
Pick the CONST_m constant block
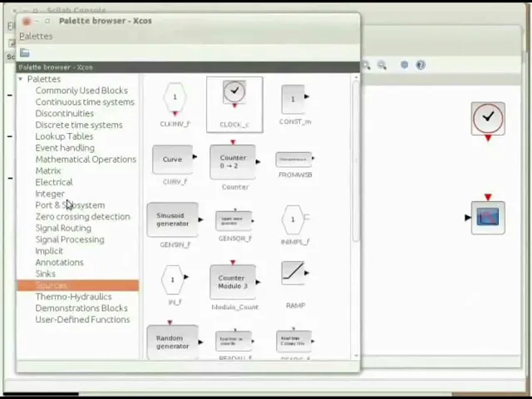[x=295, y=100]
